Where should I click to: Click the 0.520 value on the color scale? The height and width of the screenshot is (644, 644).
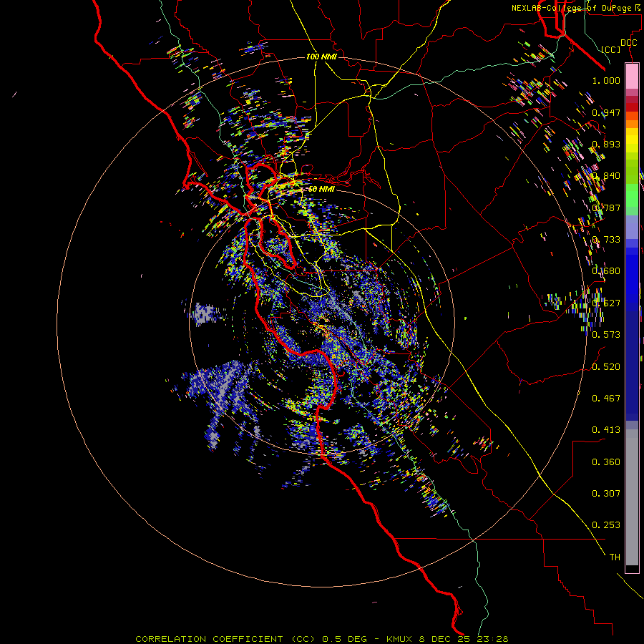click(x=606, y=367)
